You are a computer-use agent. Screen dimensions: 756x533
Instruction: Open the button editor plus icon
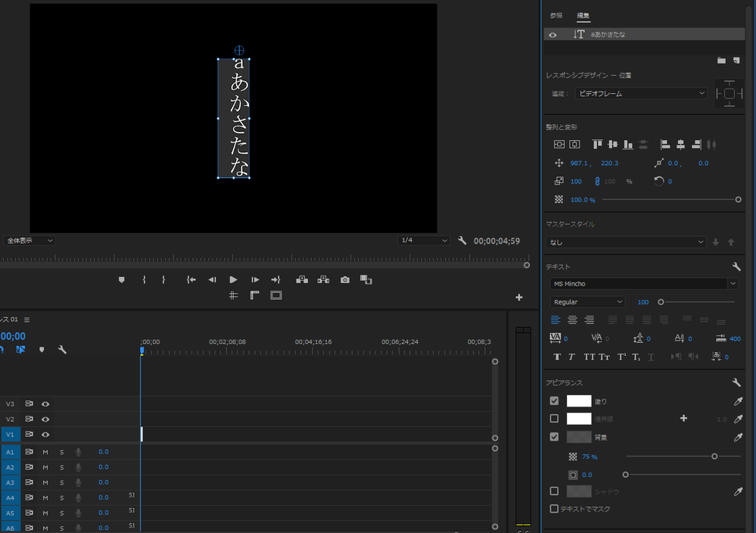tap(519, 297)
